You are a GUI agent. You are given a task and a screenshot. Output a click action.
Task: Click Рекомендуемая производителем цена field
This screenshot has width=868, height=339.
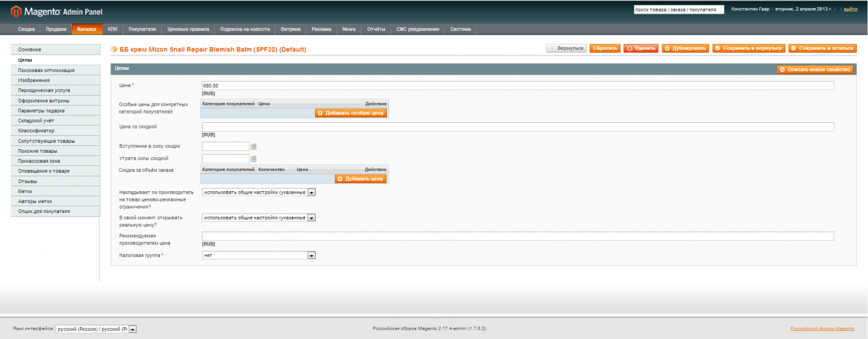click(518, 236)
